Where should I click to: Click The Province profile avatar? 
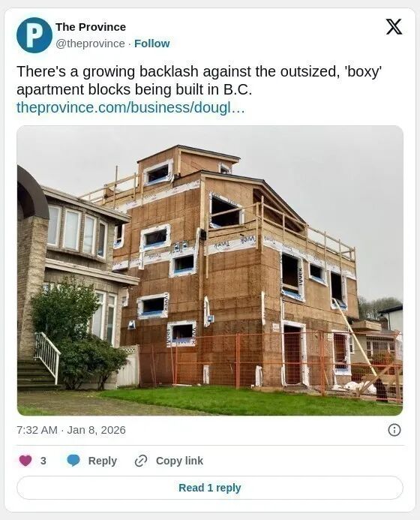pos(34,35)
